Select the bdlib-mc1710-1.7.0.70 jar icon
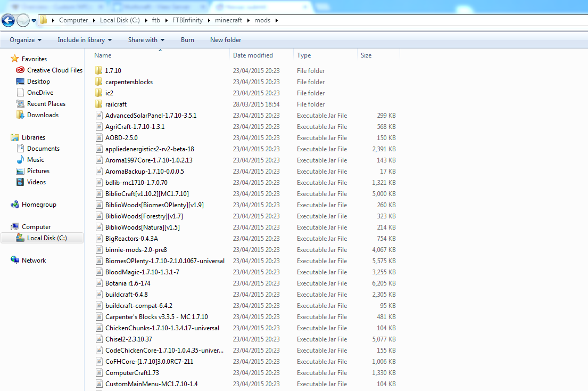The image size is (588, 391). (99, 182)
